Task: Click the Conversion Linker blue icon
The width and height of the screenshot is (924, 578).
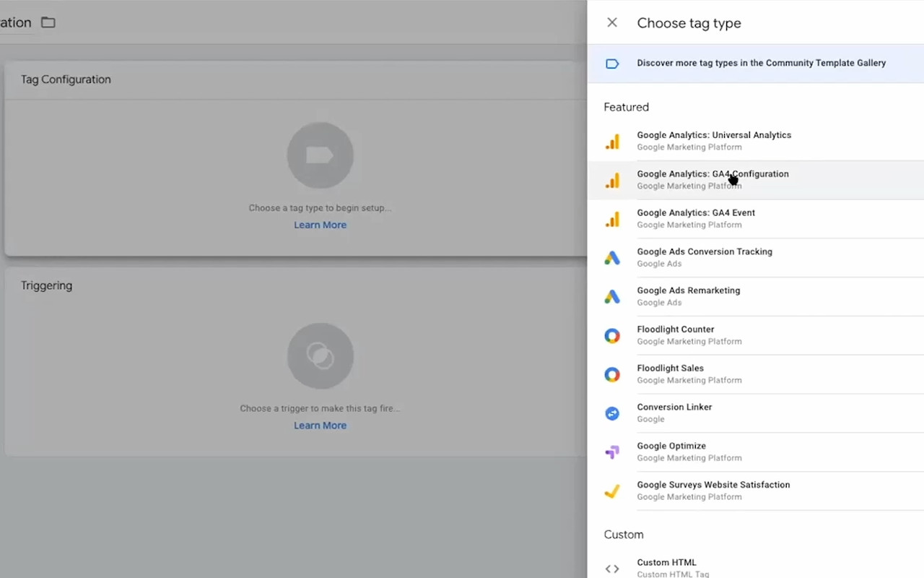Action: pyautogui.click(x=612, y=413)
